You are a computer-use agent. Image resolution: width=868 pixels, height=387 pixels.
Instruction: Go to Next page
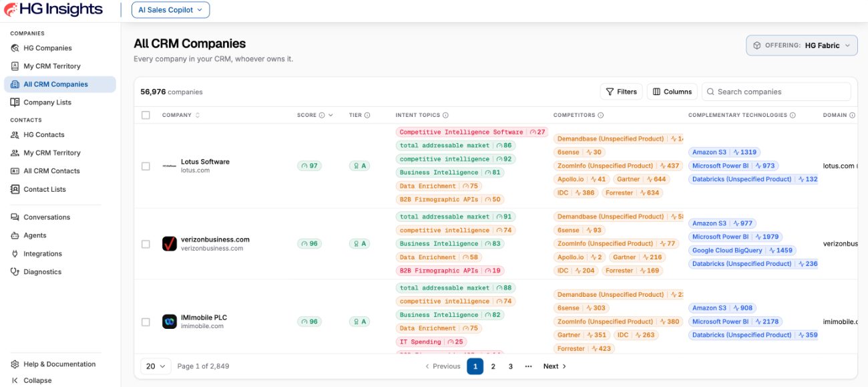pos(554,366)
